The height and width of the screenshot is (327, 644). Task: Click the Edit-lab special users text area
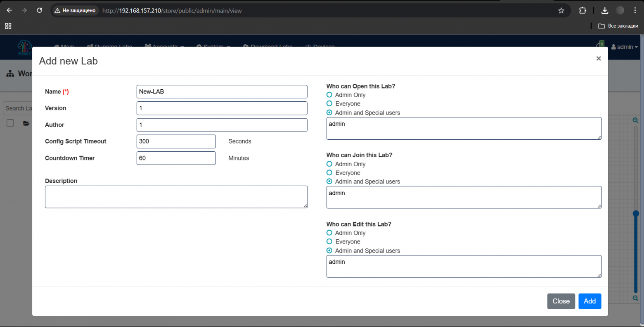point(464,266)
